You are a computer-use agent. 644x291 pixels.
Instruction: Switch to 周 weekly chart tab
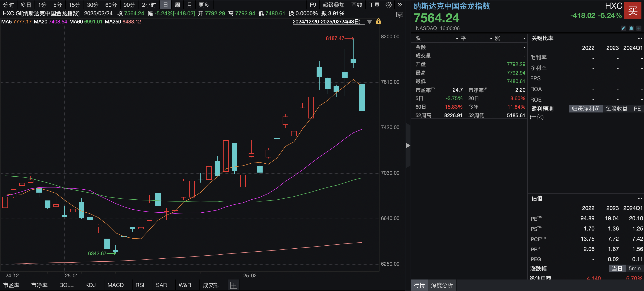click(177, 5)
